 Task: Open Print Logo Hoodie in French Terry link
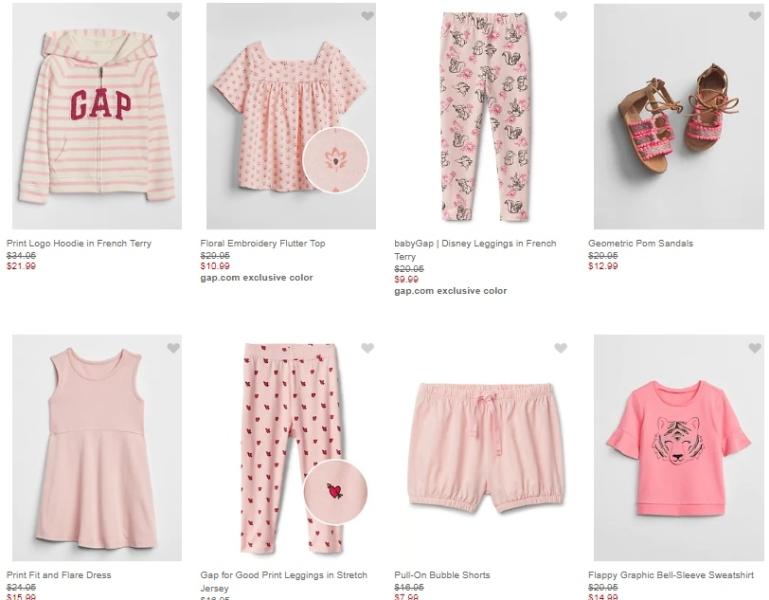click(79, 243)
